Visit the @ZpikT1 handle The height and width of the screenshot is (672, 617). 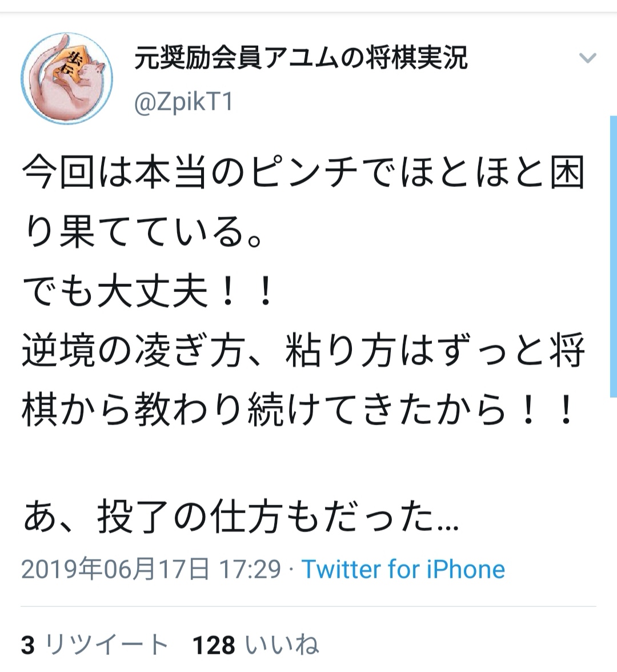(x=183, y=103)
